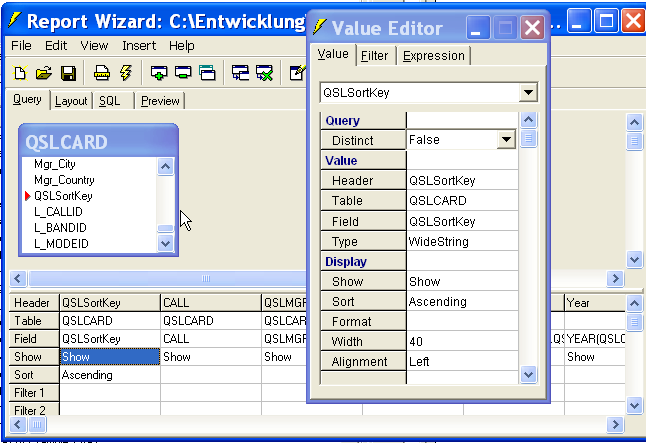Click the New report icon in toolbar

pos(20,72)
